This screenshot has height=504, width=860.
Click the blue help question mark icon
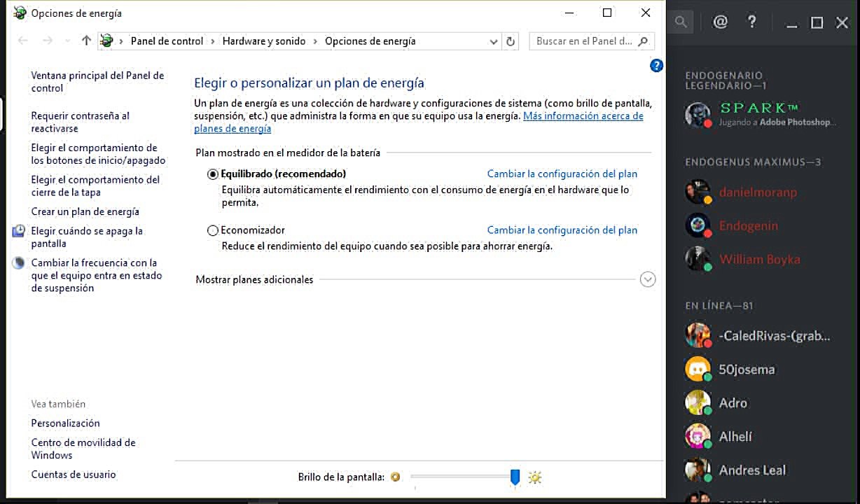point(656,66)
